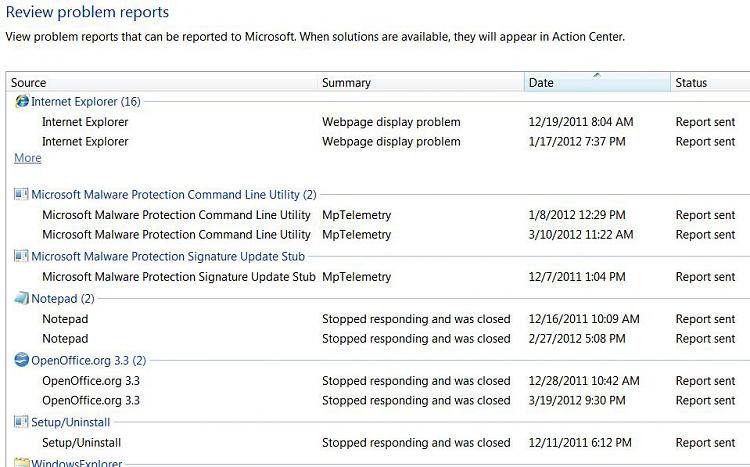
Task: Select OpenOffice.org report dated 3/19/2012
Action: coord(378,400)
